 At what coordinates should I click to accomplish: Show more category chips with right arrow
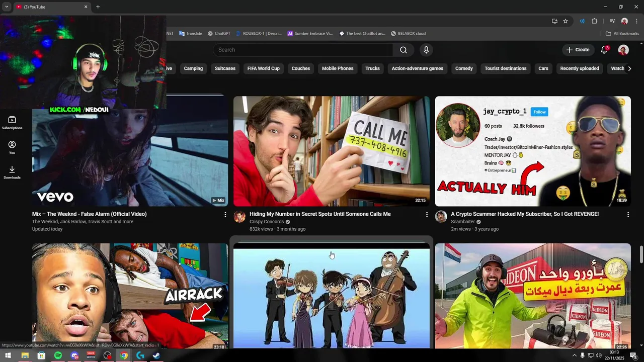629,68
